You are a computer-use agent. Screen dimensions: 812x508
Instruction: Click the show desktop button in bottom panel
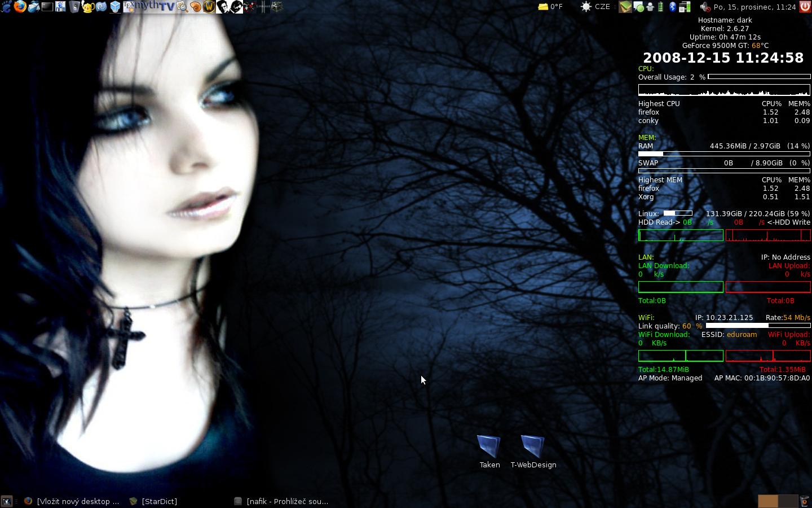tap(7, 501)
